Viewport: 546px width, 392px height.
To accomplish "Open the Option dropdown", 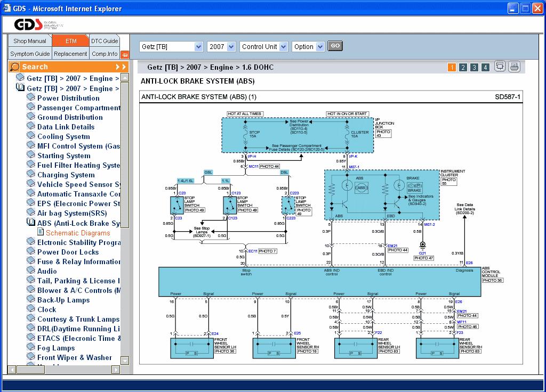I will tap(308, 47).
